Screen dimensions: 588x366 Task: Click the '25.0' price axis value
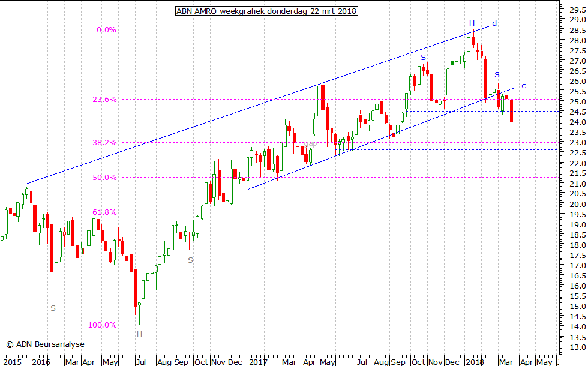point(578,102)
